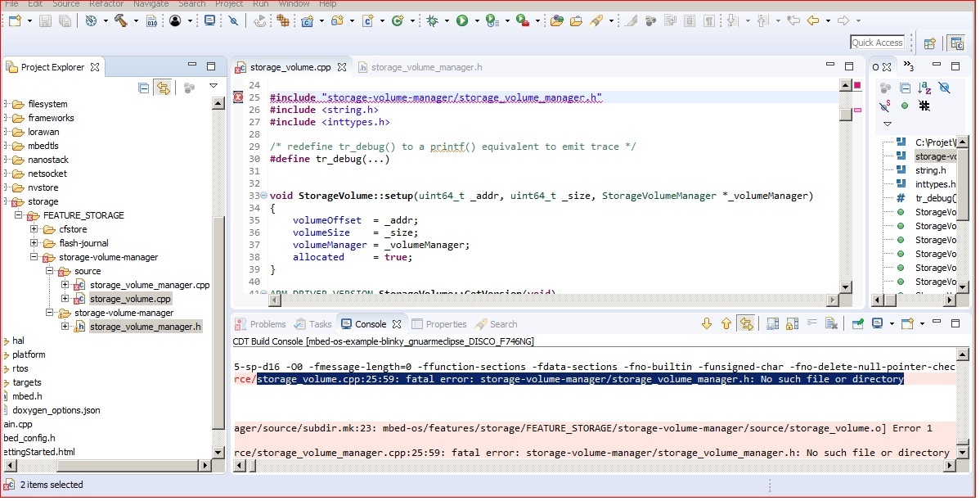Click the Open Perspective icon
Viewport: 980px width, 501px height.
point(930,43)
